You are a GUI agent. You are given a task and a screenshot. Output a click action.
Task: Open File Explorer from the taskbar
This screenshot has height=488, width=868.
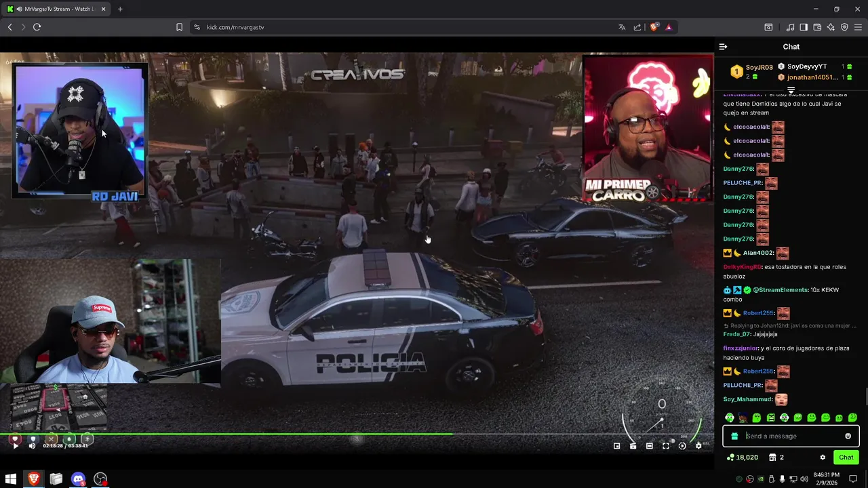coord(56,479)
